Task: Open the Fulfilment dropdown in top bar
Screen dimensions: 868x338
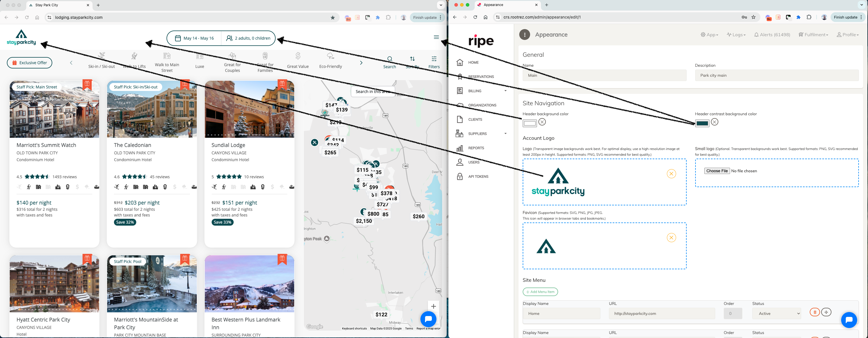Action: point(813,35)
